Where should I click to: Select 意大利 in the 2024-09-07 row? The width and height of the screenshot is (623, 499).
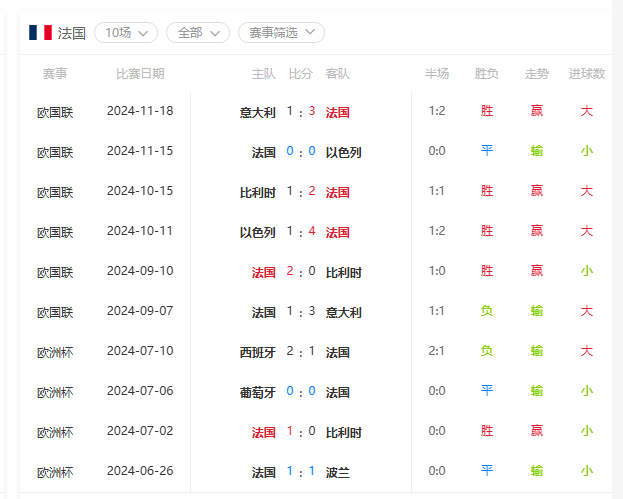(343, 312)
